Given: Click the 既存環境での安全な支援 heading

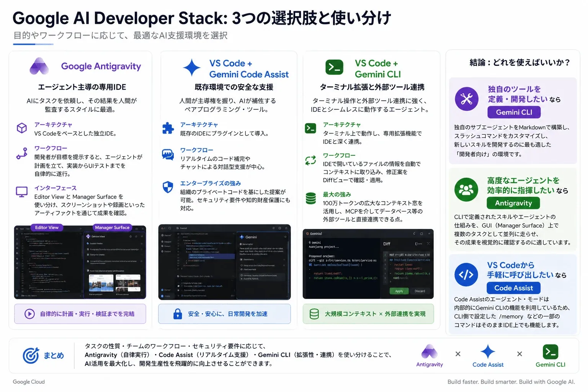Looking at the screenshot, I should [234, 87].
